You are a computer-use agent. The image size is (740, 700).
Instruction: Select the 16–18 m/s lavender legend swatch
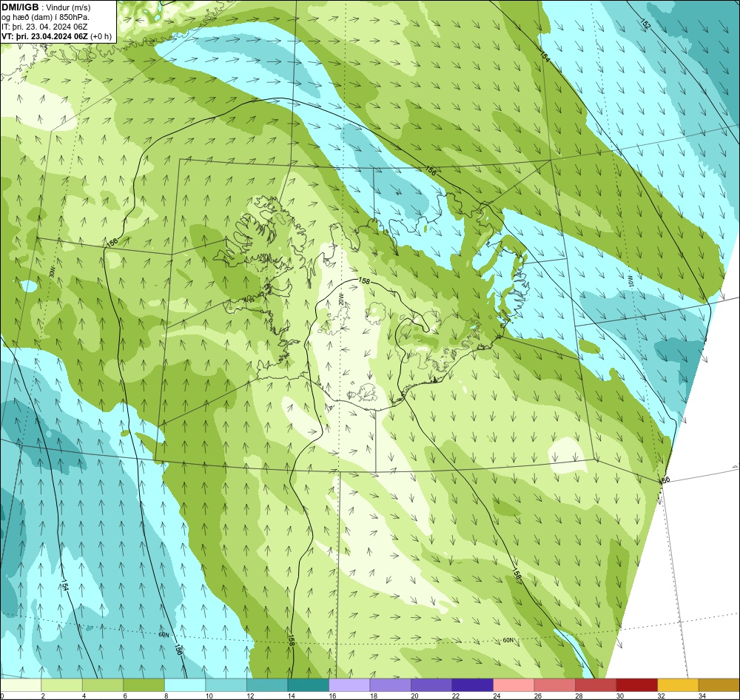pos(349,685)
